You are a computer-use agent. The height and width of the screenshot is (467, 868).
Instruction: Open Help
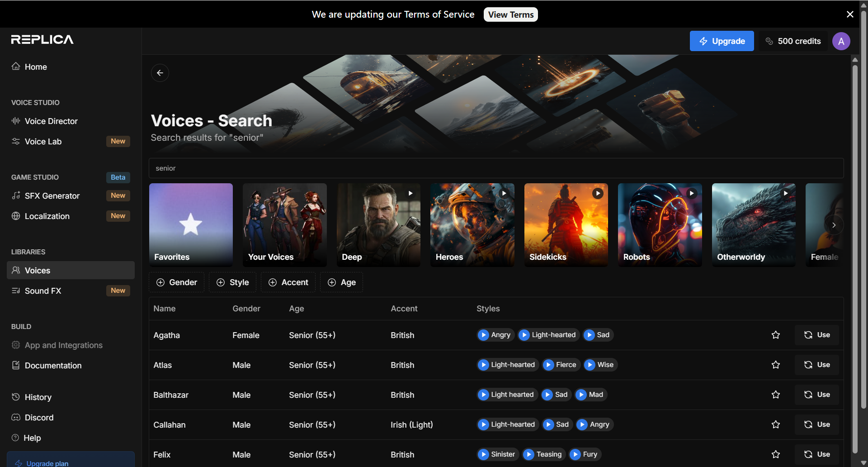click(x=71, y=438)
